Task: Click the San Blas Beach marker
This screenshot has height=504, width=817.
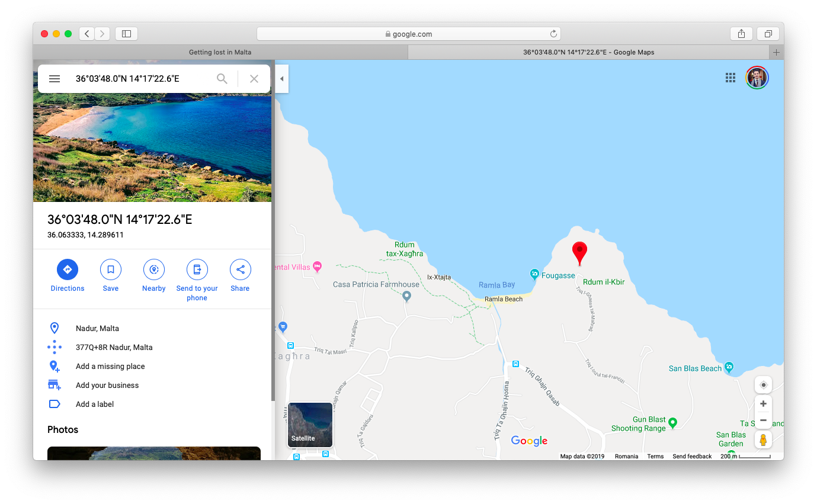Action: tap(729, 367)
